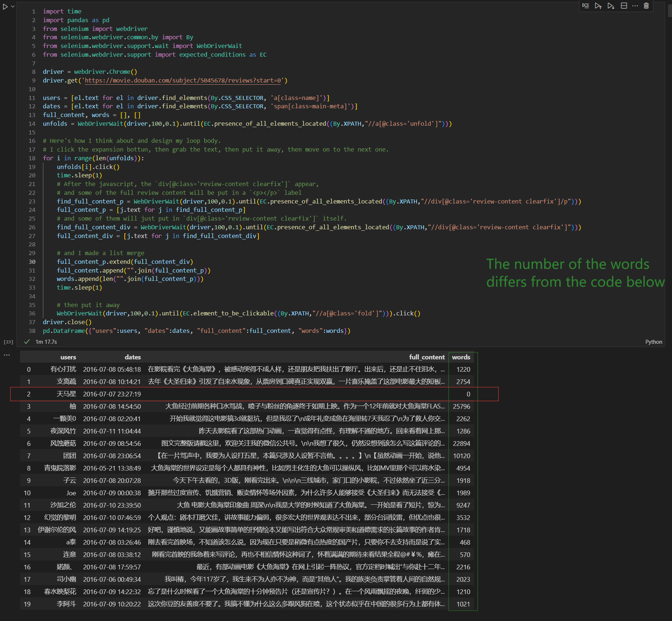Image resolution: width=672 pixels, height=621 pixels.
Task: Select the words value 10120
Action: (x=462, y=456)
